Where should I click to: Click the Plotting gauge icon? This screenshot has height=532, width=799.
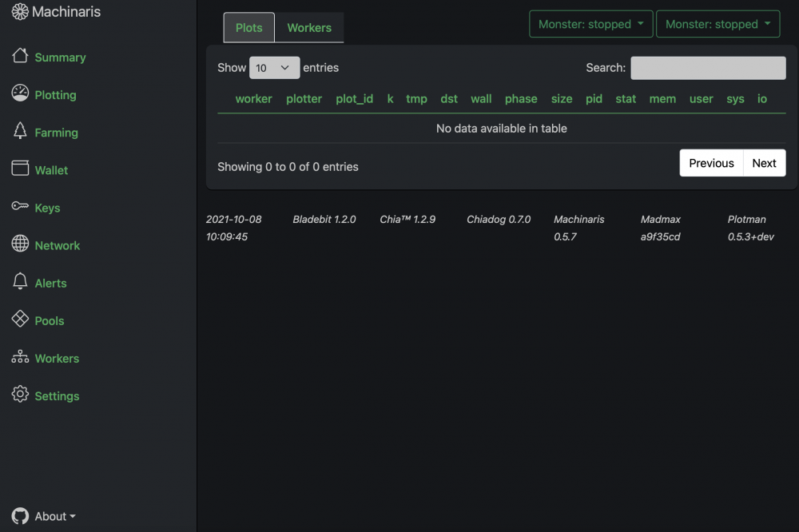coord(20,93)
